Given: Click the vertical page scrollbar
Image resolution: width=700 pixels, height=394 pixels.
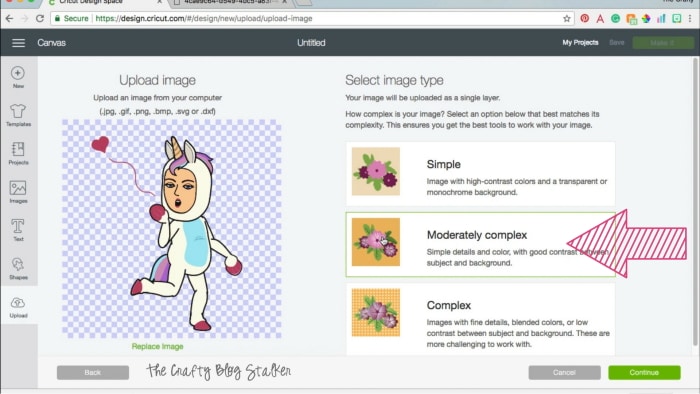Looking at the screenshot, I should pos(695,201).
